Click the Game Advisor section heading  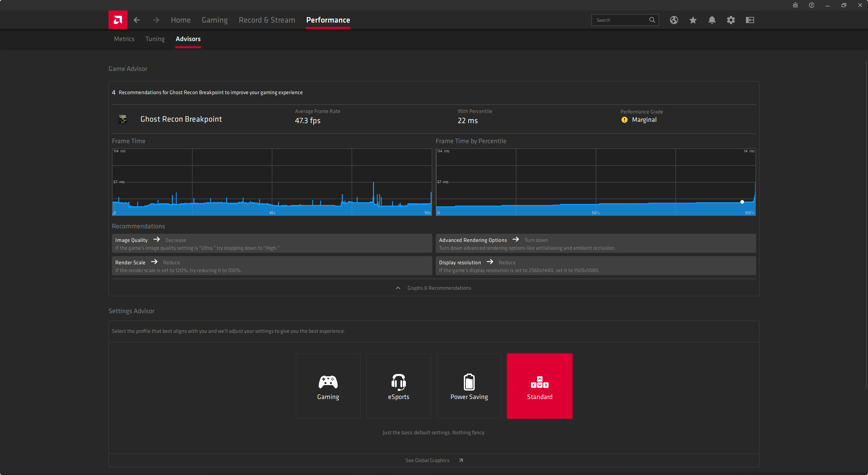tap(128, 69)
